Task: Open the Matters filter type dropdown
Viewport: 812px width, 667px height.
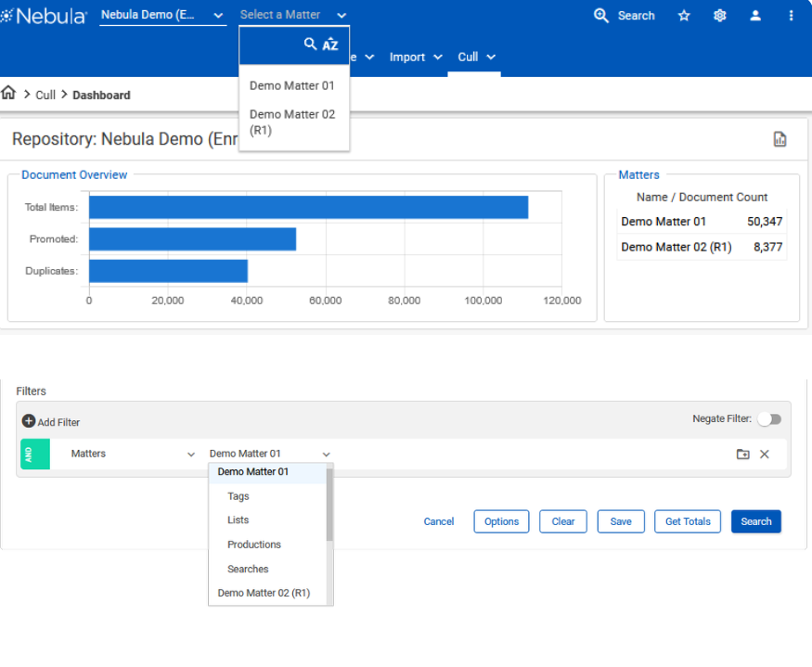Action: pyautogui.click(x=133, y=455)
